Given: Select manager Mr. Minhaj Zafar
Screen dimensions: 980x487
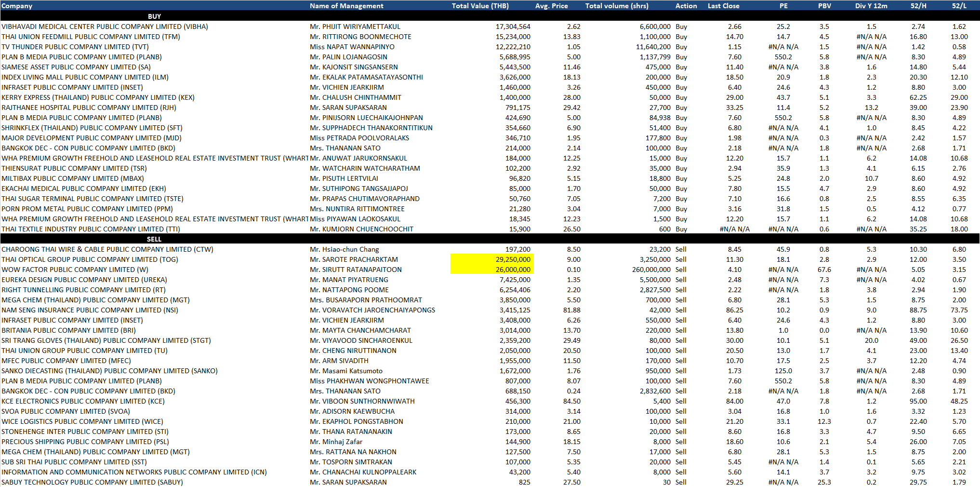Looking at the screenshot, I should pos(336,442).
